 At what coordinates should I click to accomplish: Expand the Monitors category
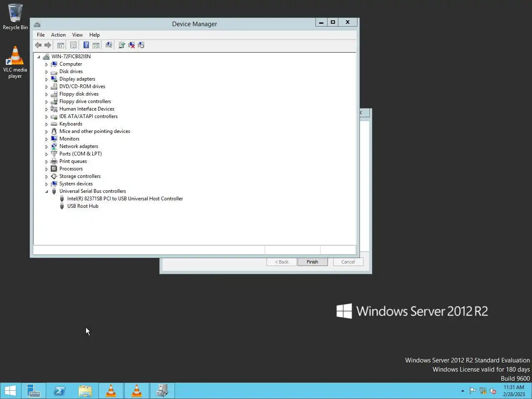[x=47, y=139]
